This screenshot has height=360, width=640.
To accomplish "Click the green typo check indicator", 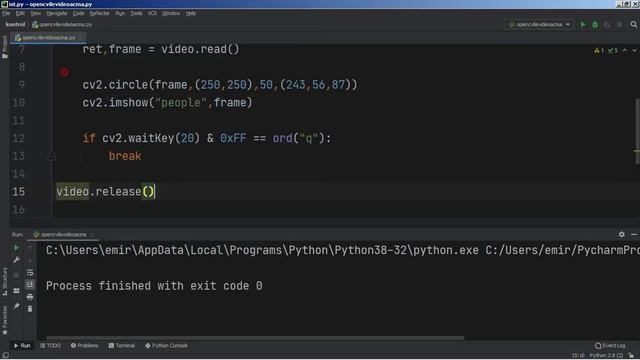I will click(x=613, y=50).
